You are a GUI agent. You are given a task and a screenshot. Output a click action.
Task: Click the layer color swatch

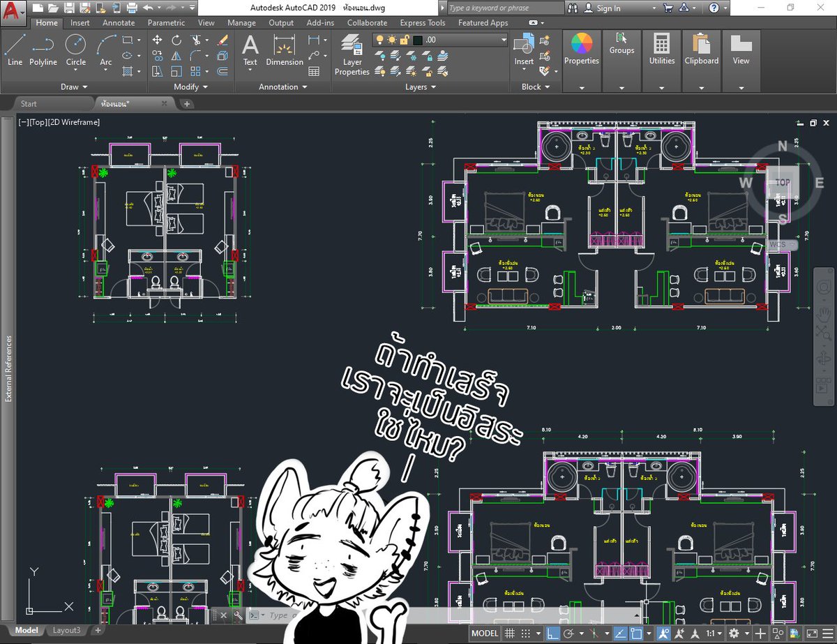pos(418,40)
